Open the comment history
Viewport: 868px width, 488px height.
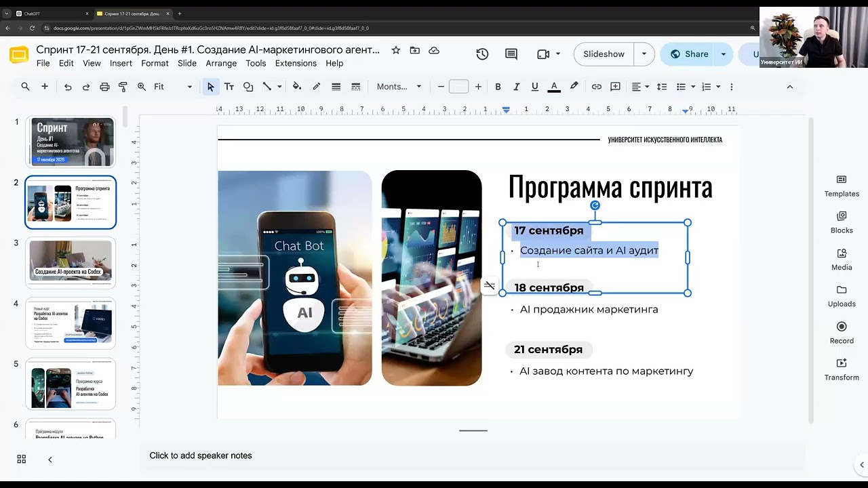tap(511, 54)
